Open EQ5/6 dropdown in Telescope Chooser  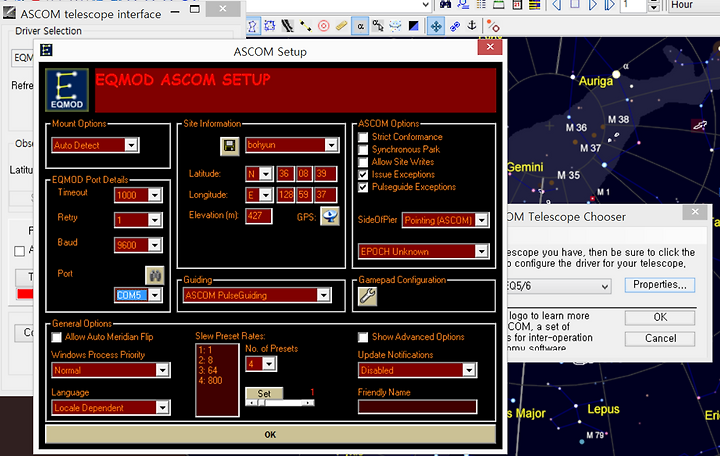coord(558,286)
